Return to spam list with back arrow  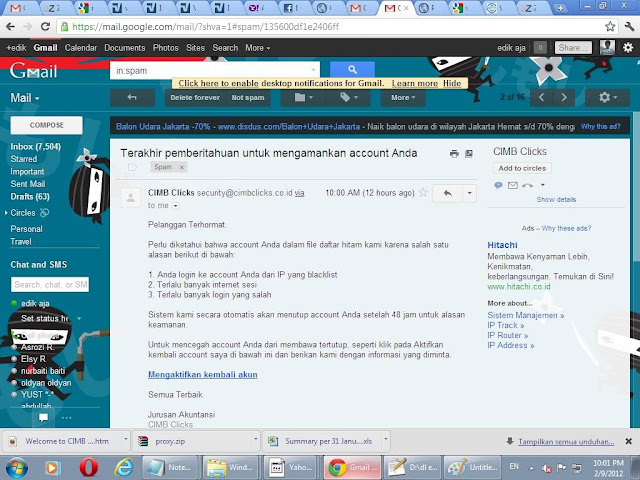tap(132, 98)
